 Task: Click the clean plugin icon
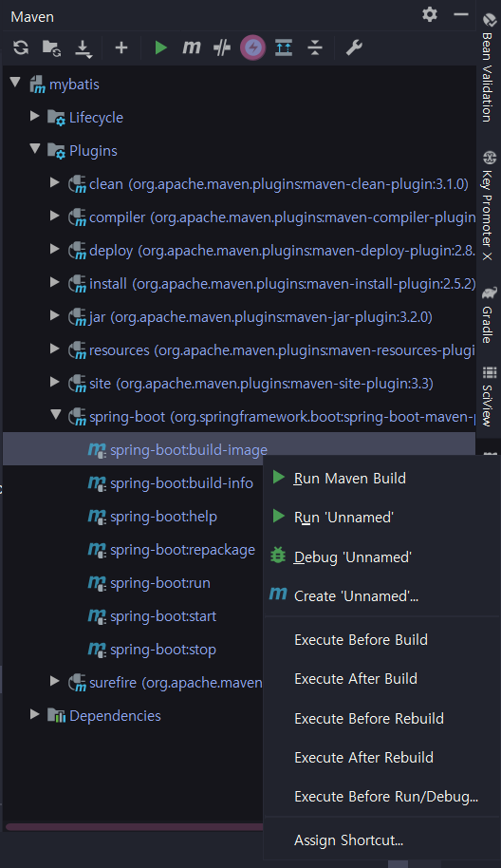77,184
